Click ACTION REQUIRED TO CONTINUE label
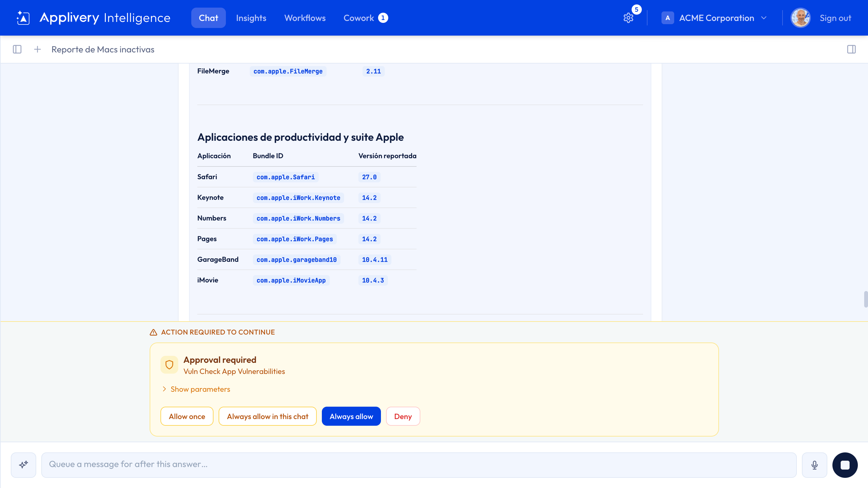 pos(218,332)
